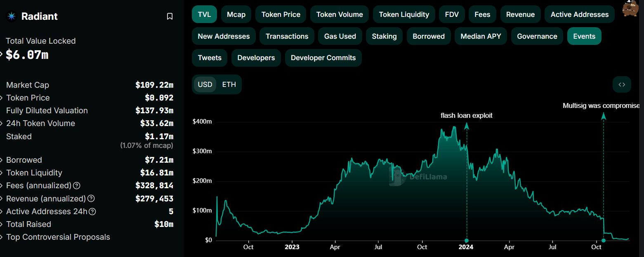
Task: Expand the Fees (annualized) row
Action: pos(2,186)
